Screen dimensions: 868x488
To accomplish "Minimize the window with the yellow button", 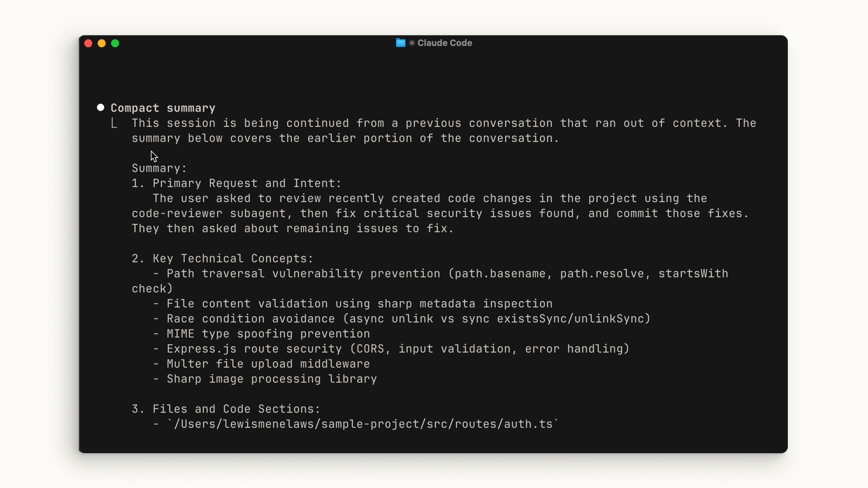I will 102,43.
